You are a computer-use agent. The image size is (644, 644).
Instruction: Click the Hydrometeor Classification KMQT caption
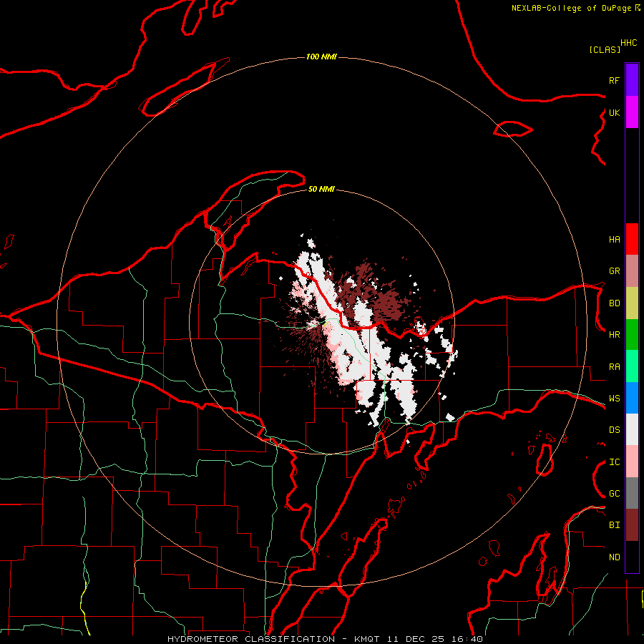(x=325, y=639)
